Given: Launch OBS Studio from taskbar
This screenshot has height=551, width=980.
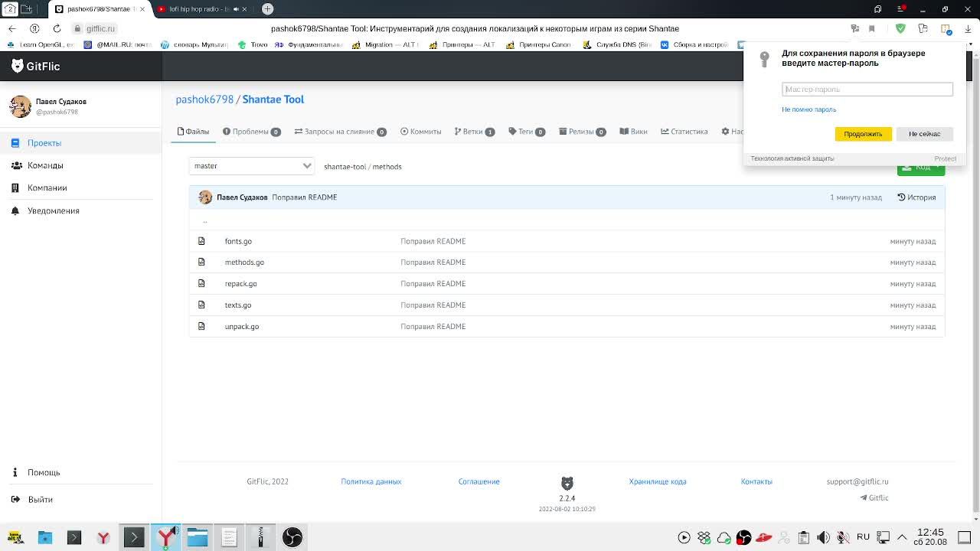Looking at the screenshot, I should [x=292, y=537].
